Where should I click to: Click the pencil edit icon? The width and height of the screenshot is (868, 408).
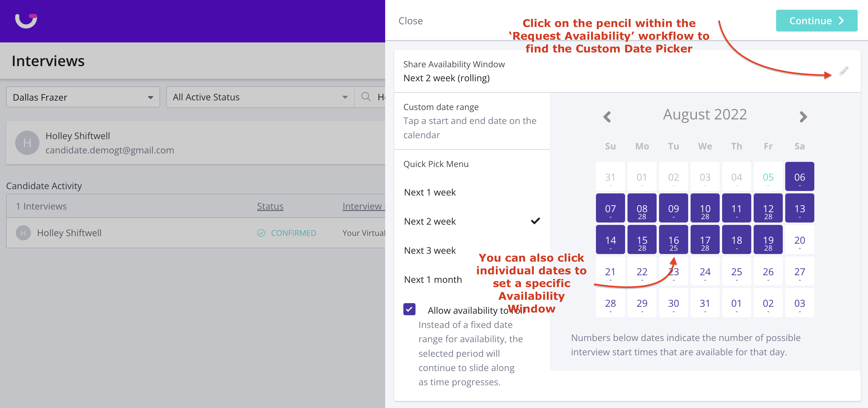pos(844,71)
